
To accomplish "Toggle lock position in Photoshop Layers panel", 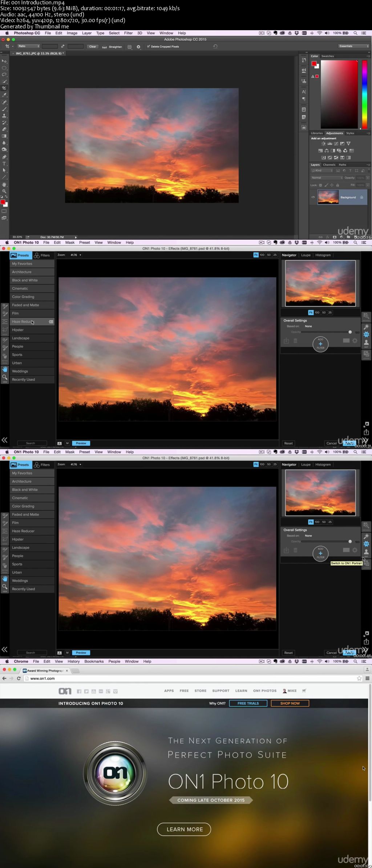I will (x=332, y=185).
